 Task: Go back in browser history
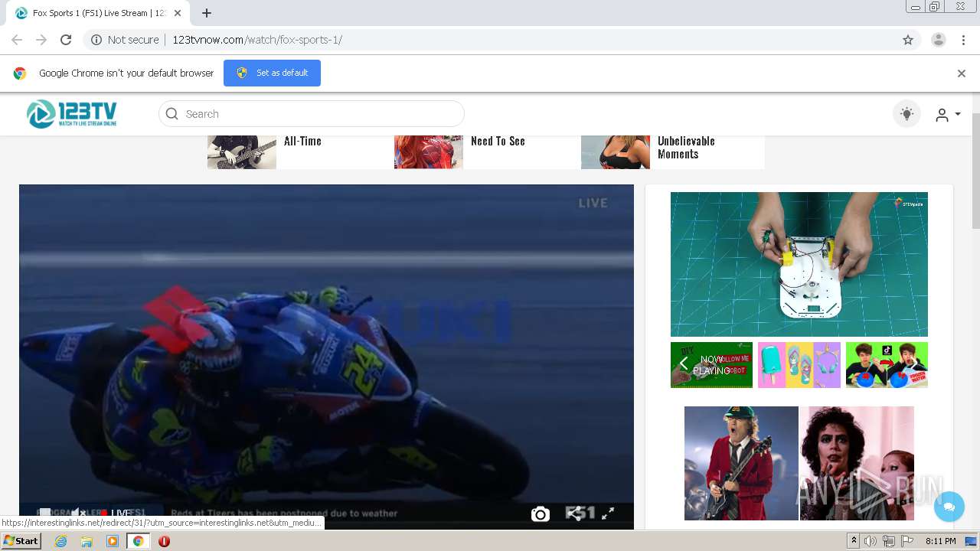[17, 40]
